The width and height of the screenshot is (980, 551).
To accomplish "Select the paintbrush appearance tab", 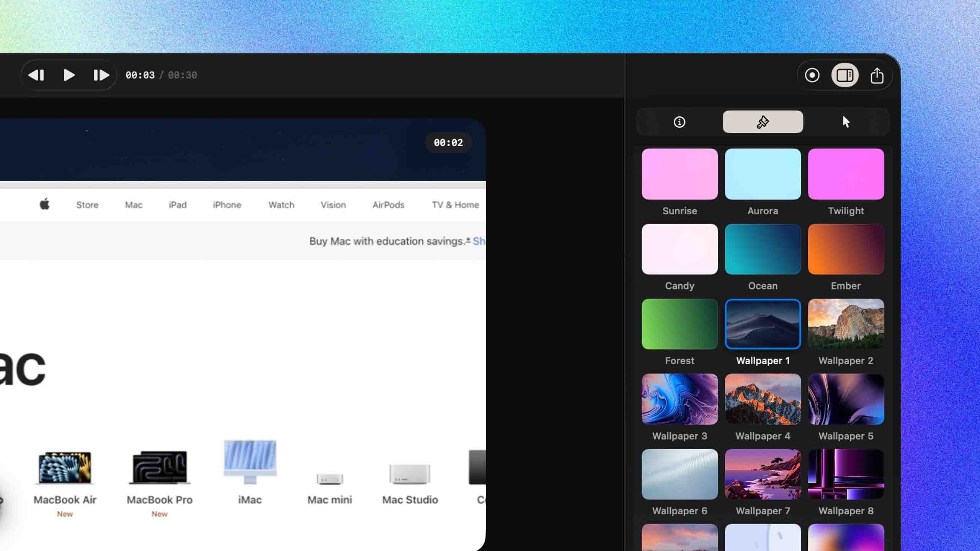I will [x=763, y=122].
